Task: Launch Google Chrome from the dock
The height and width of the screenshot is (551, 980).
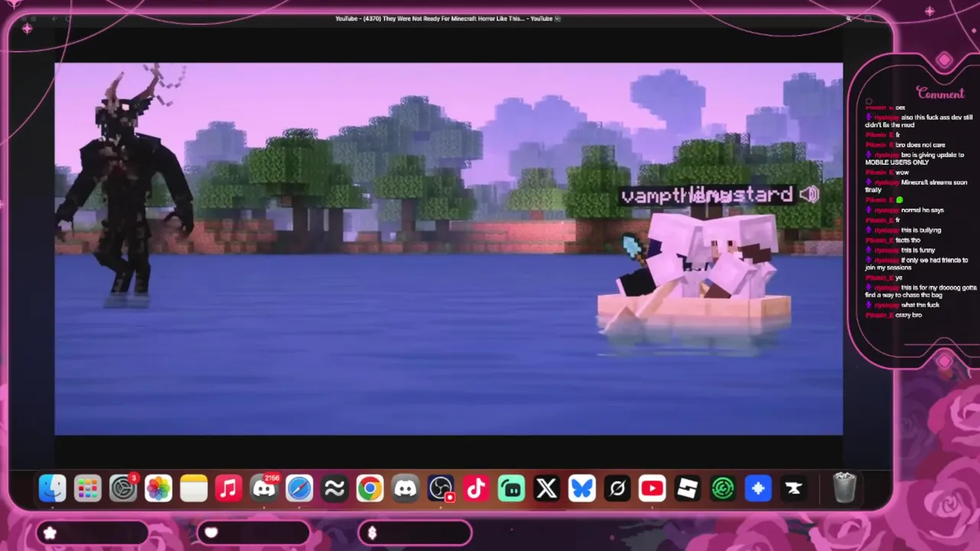Action: tap(370, 488)
